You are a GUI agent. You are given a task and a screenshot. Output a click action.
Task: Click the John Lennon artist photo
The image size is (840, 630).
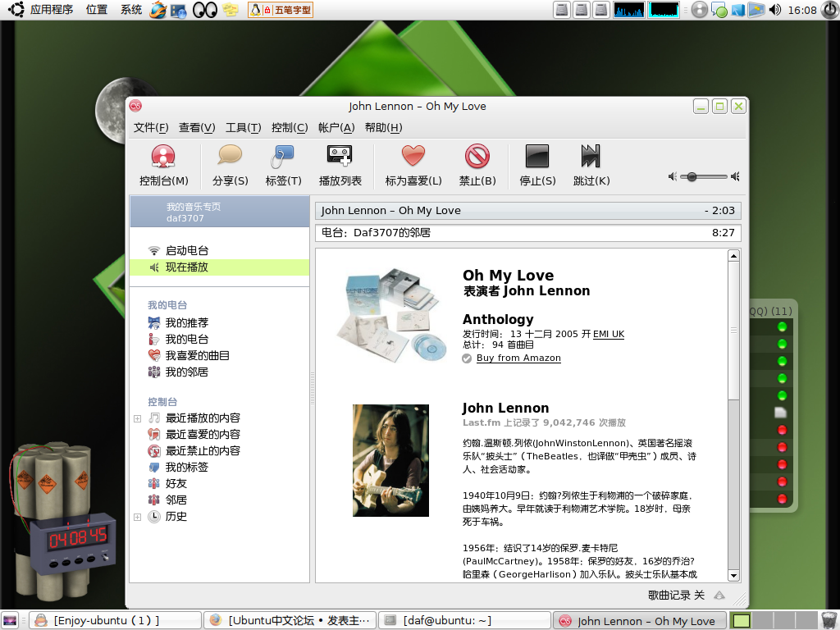tap(390, 460)
